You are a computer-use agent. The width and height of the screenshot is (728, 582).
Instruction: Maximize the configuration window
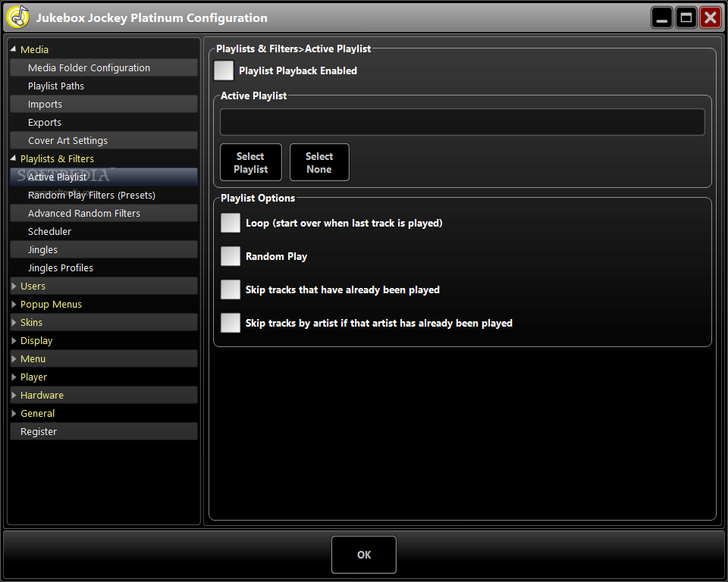coord(686,17)
